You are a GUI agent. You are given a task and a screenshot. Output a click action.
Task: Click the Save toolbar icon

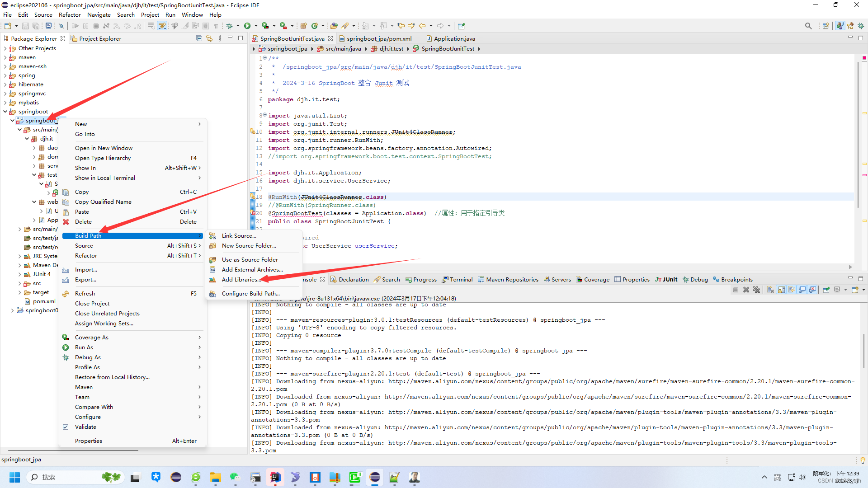tap(26, 26)
